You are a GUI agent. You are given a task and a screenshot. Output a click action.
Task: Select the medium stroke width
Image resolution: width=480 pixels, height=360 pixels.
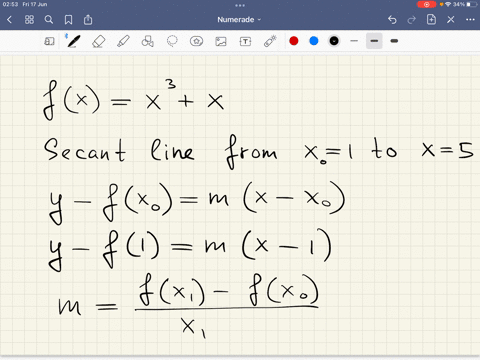tap(374, 41)
